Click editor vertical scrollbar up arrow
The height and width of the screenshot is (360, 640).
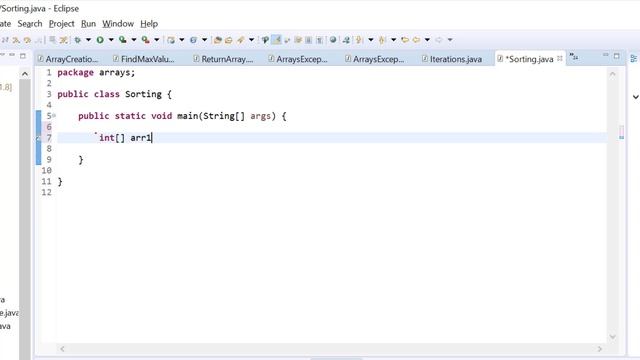pyautogui.click(x=613, y=74)
